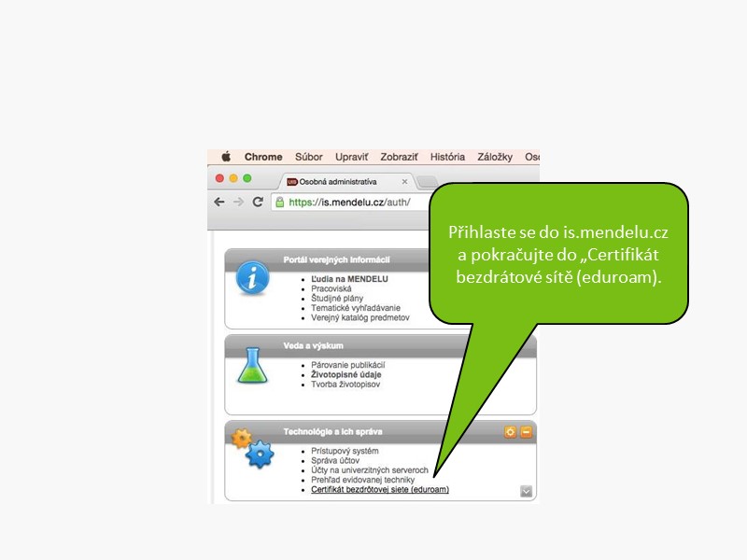Image resolution: width=747 pixels, height=560 pixels.
Task: Click the green padlock in the address bar
Action: click(x=279, y=202)
